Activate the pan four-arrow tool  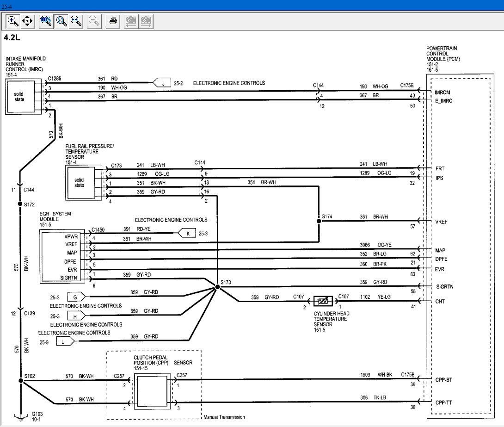(x=27, y=21)
